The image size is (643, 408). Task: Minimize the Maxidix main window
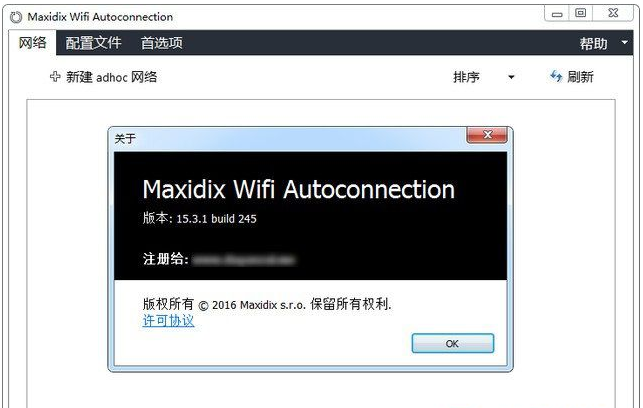557,14
